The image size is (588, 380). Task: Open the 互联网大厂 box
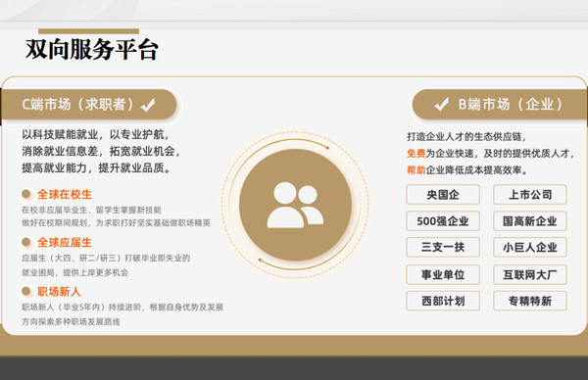530,274
